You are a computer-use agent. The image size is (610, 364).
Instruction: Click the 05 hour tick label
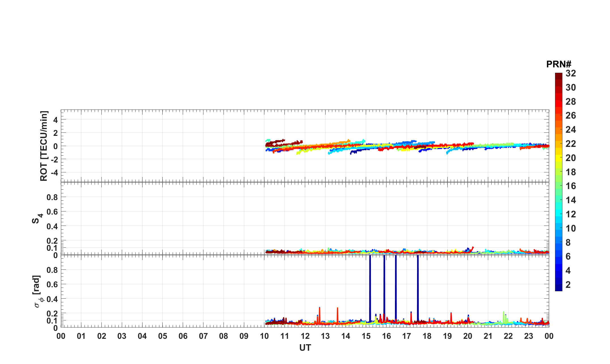tap(163, 336)
